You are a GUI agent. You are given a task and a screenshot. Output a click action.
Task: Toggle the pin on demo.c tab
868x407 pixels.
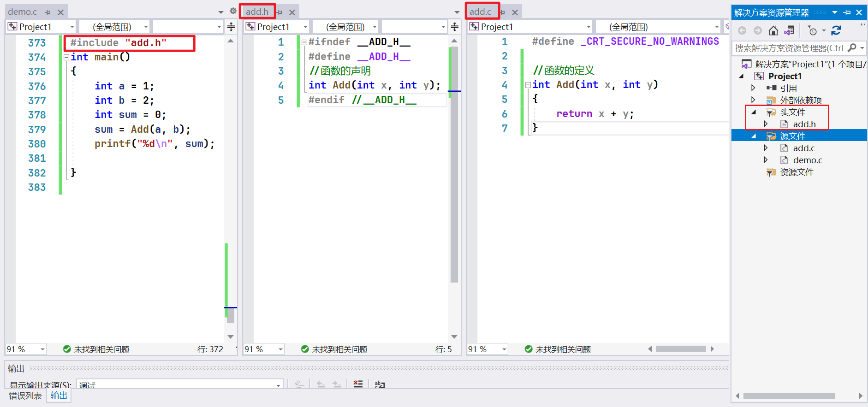coord(48,12)
